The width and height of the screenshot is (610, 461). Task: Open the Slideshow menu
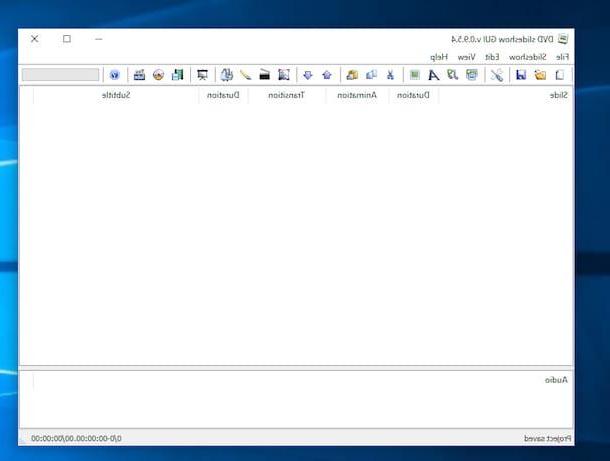point(528,57)
